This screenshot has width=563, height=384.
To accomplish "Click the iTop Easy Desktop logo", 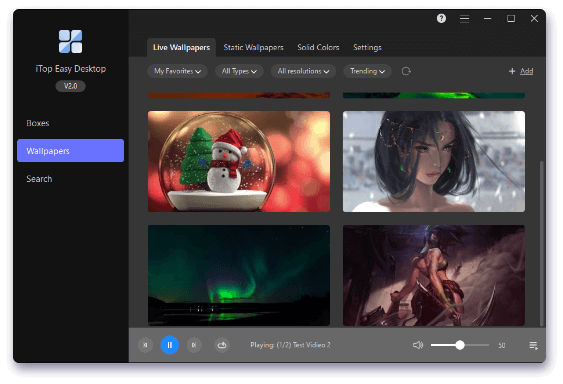I will 70,42.
